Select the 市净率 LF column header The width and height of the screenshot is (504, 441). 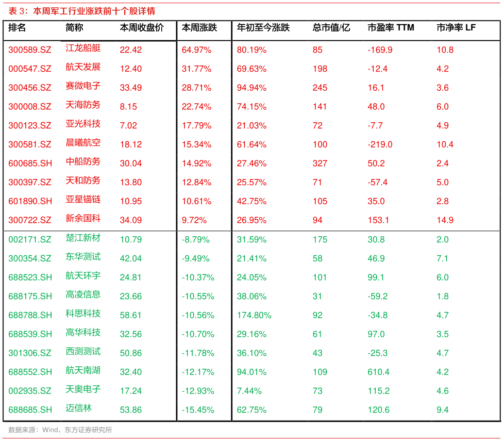(456, 28)
